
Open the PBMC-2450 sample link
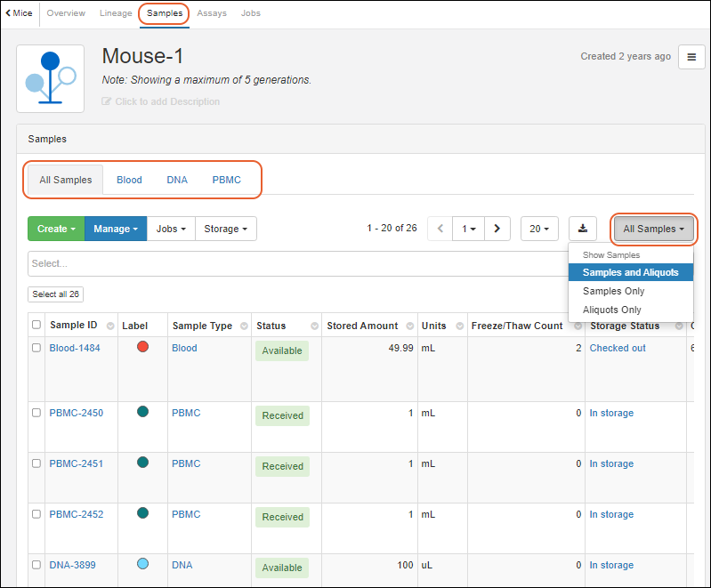(76, 413)
